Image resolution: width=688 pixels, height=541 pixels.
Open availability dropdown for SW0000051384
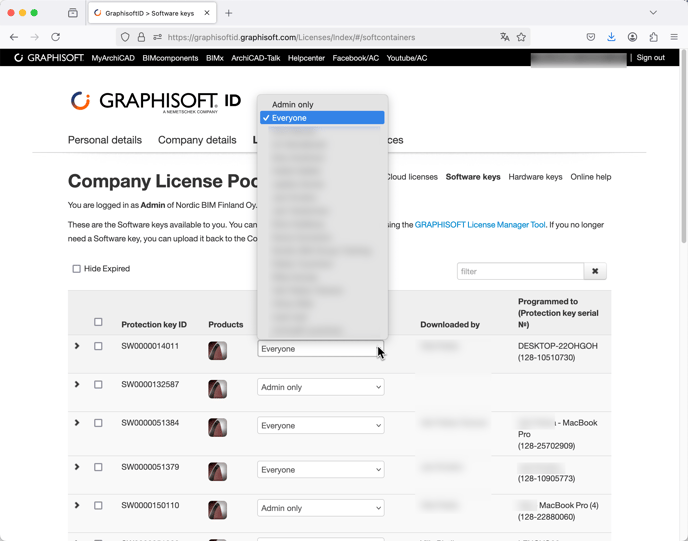coord(321,426)
